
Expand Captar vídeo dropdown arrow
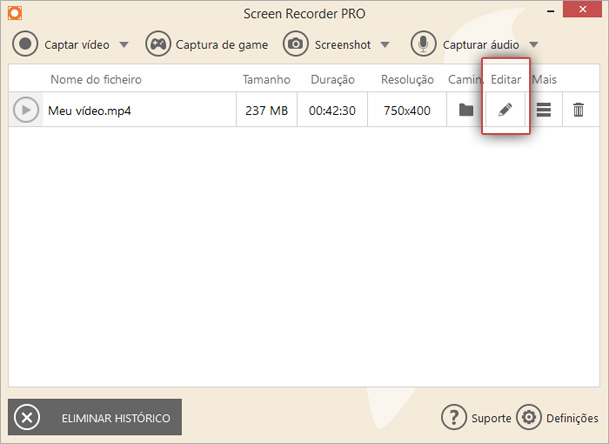click(x=124, y=45)
